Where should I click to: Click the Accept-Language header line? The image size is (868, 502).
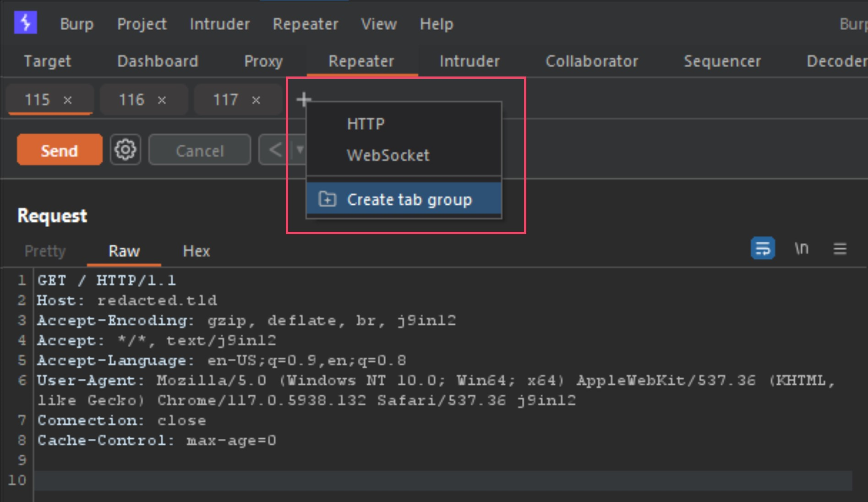pos(222,360)
